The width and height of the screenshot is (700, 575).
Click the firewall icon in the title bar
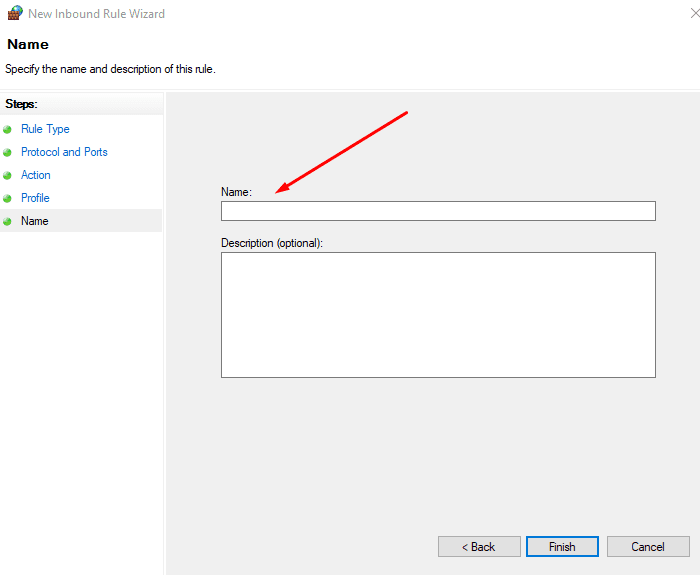[x=14, y=14]
